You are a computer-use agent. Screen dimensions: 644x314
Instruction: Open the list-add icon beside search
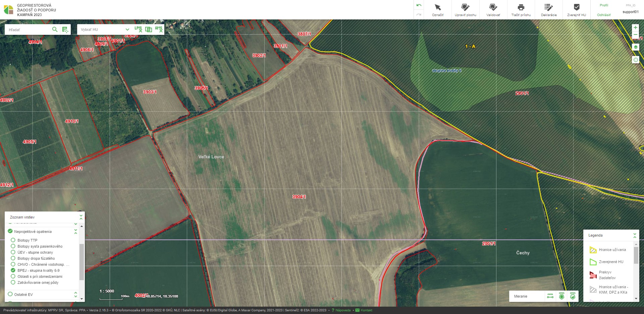pyautogui.click(x=65, y=29)
